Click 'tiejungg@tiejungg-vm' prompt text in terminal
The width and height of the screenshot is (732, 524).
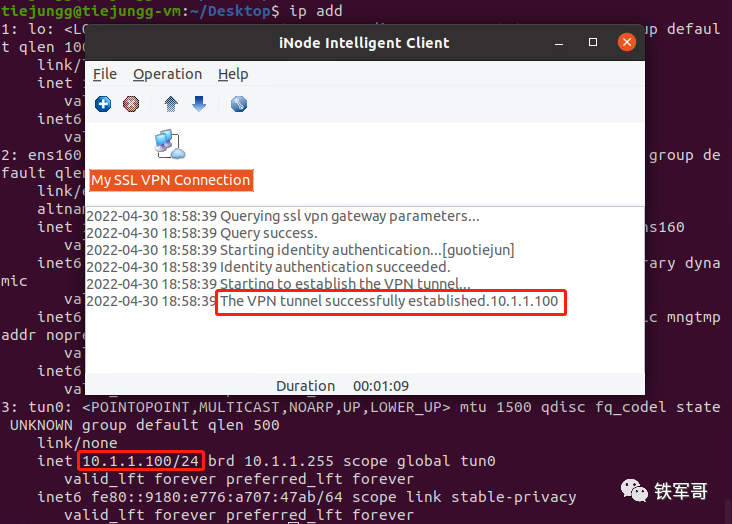(92, 10)
